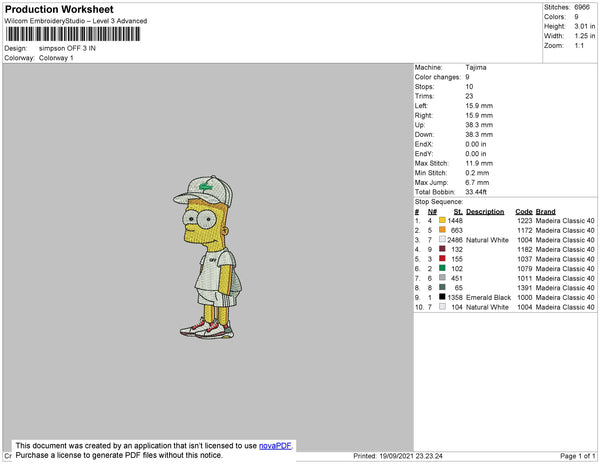The image size is (600, 464).
Task: Click 'Madeira Classic 40' in row 1
Action: 565,221
